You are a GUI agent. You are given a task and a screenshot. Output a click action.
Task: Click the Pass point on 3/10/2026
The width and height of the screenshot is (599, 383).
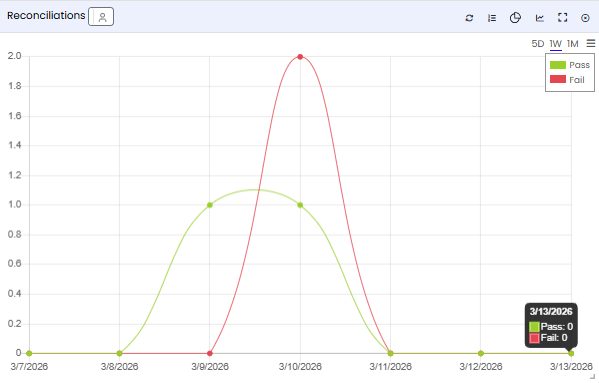300,205
